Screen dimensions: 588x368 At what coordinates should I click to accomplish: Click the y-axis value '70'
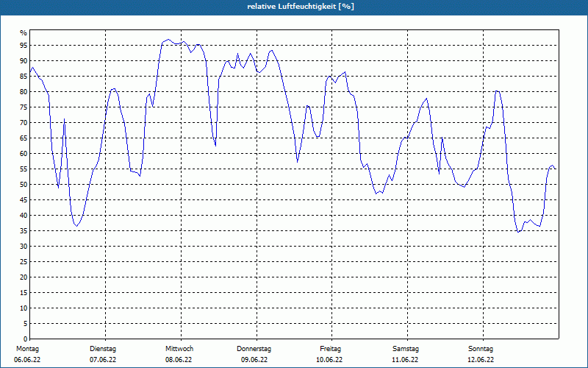tap(24, 122)
